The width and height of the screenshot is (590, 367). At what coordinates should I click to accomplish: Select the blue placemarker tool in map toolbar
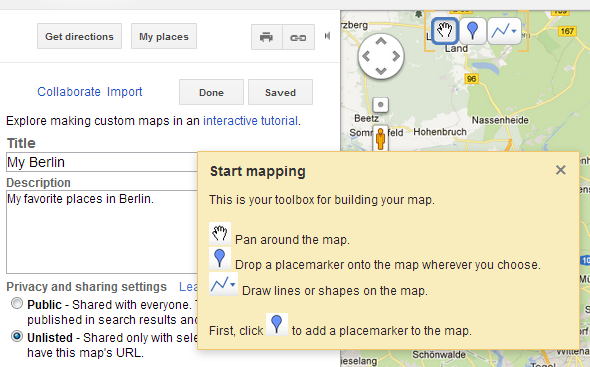[x=473, y=31]
